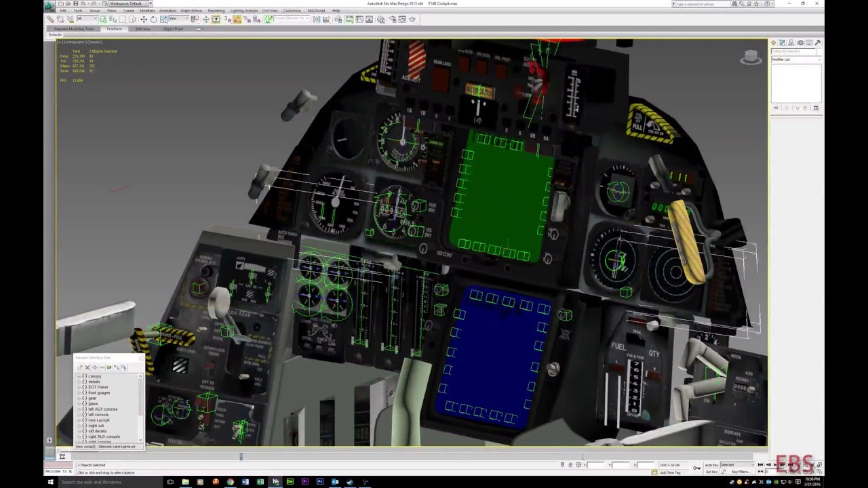Open the Modify command panel tab

(783, 43)
